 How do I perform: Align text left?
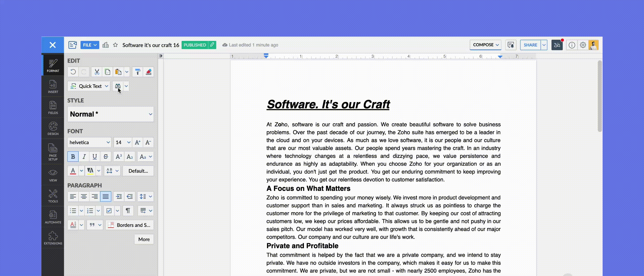(73, 197)
